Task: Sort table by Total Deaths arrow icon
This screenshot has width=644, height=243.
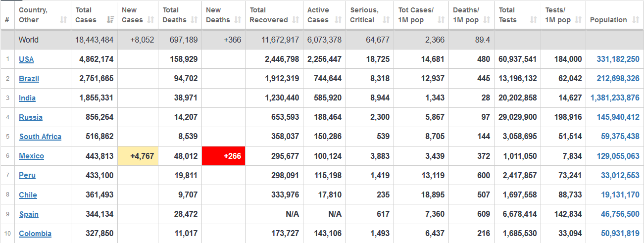Action: point(194,20)
